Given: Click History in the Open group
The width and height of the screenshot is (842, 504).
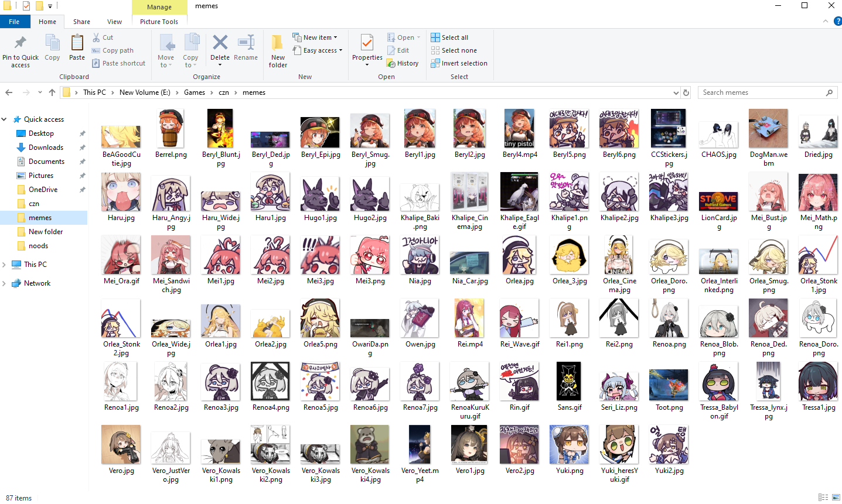Looking at the screenshot, I should (403, 63).
